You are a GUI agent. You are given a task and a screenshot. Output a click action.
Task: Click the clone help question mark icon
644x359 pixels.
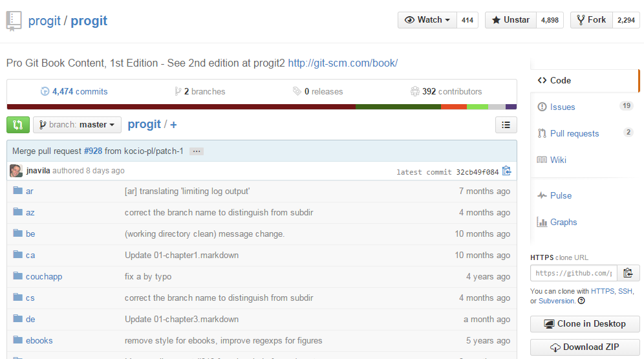581,301
